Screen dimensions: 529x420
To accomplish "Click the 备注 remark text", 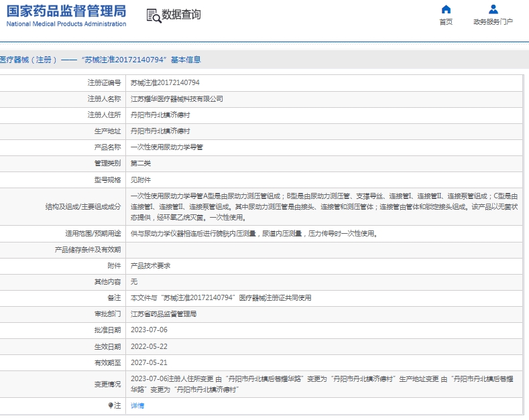I will pos(221,298).
